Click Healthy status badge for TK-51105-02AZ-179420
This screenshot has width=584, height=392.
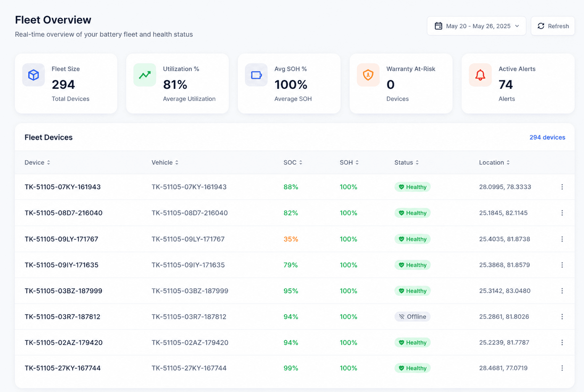pos(412,342)
